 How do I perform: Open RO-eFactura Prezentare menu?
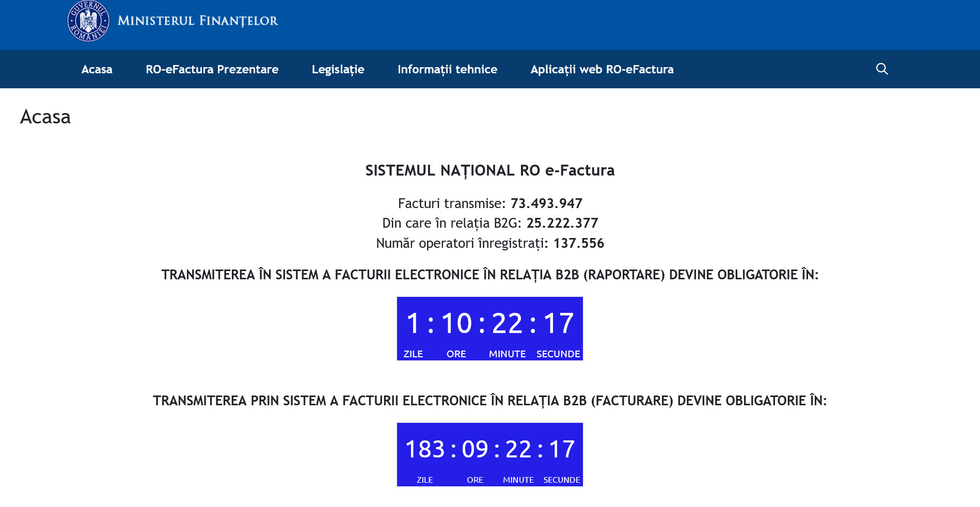pos(212,69)
